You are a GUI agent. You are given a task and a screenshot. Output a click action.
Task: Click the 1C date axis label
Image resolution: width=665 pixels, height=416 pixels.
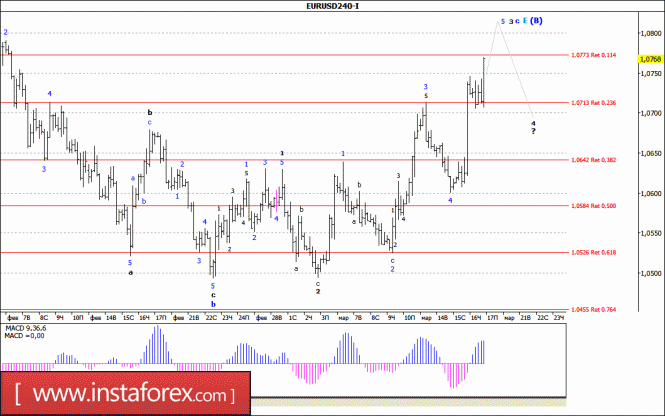coord(293,318)
